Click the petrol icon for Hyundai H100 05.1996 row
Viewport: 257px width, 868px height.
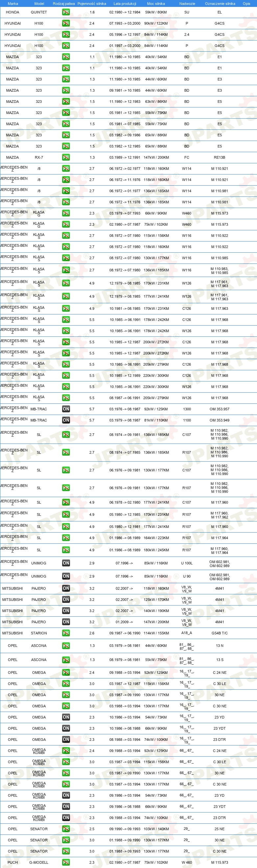[66, 34]
